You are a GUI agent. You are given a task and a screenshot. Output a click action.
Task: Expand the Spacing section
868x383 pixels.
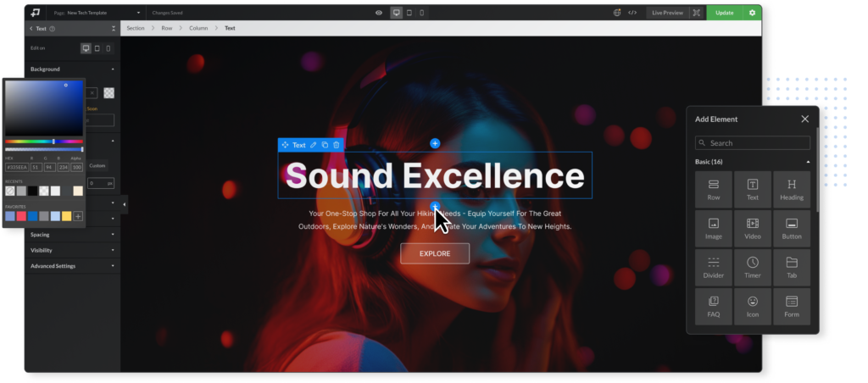coord(73,235)
